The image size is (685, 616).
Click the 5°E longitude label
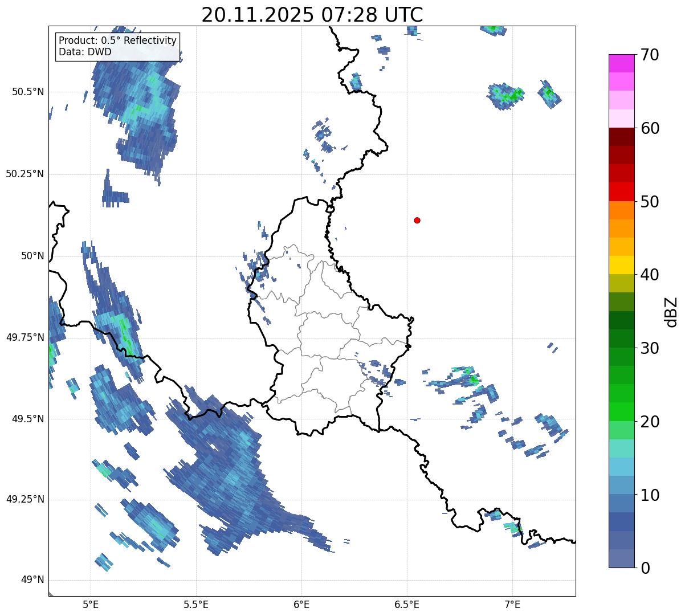[x=91, y=604]
